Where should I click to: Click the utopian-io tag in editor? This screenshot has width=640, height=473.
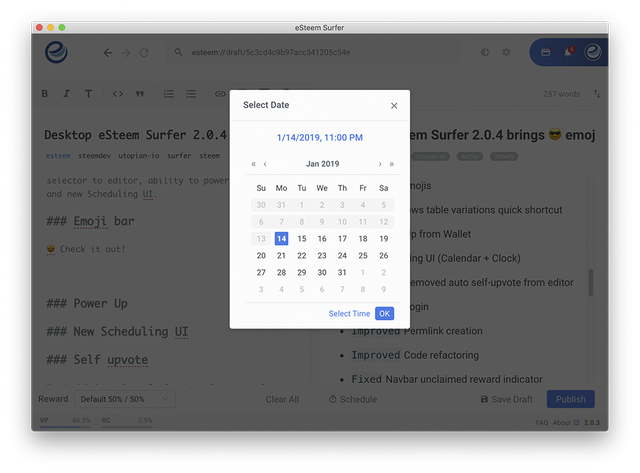[139, 155]
